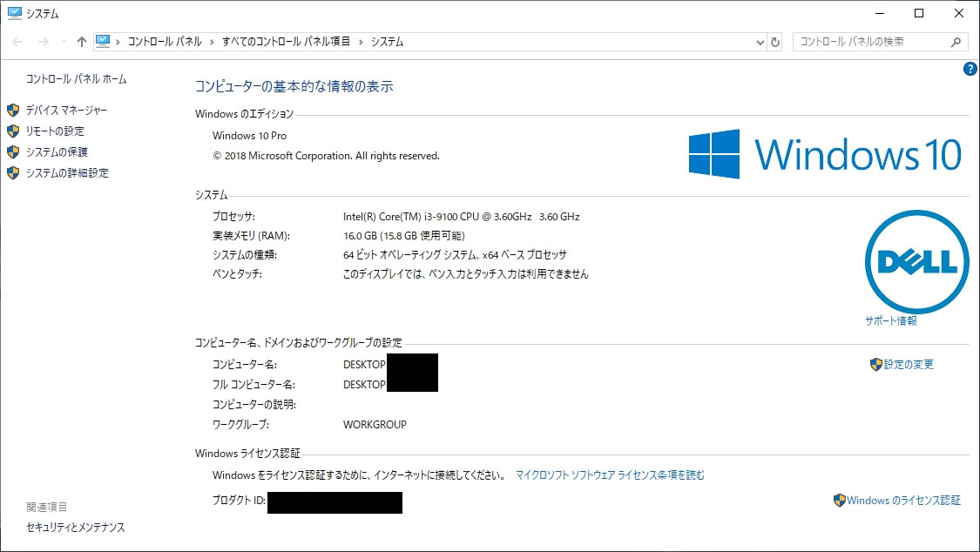The width and height of the screenshot is (980, 552).
Task: Maximize the システム window
Action: pyautogui.click(x=919, y=13)
